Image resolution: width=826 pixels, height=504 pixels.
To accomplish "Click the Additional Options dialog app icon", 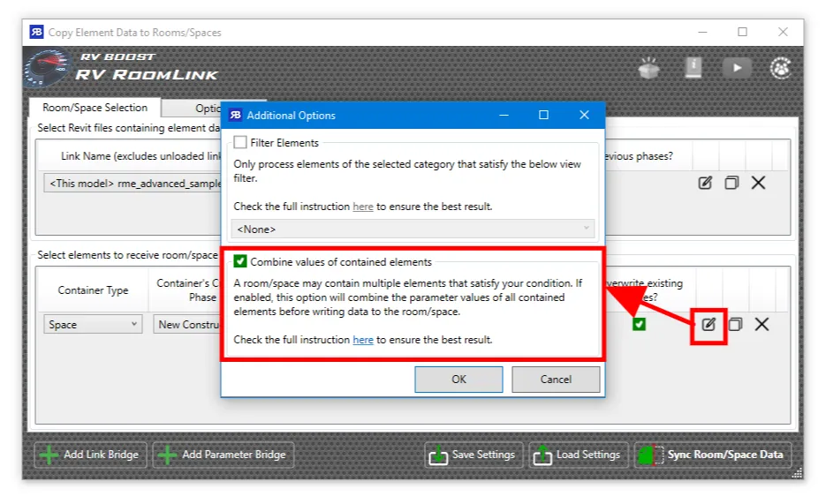I will click(235, 115).
